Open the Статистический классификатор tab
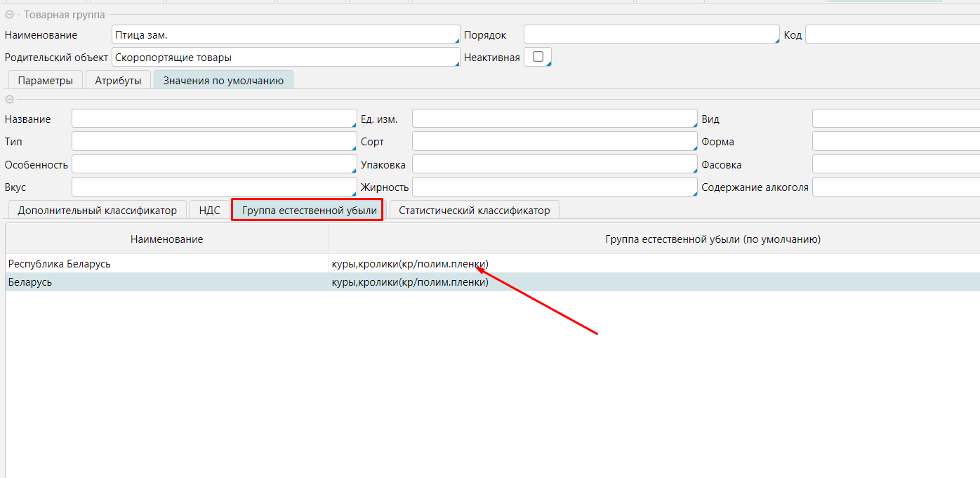 [474, 210]
